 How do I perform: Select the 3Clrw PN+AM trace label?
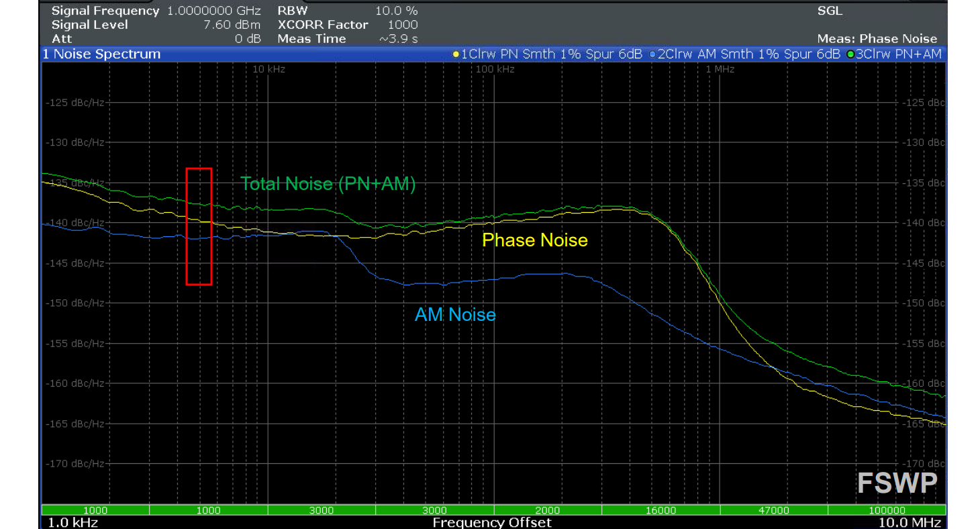[899, 54]
